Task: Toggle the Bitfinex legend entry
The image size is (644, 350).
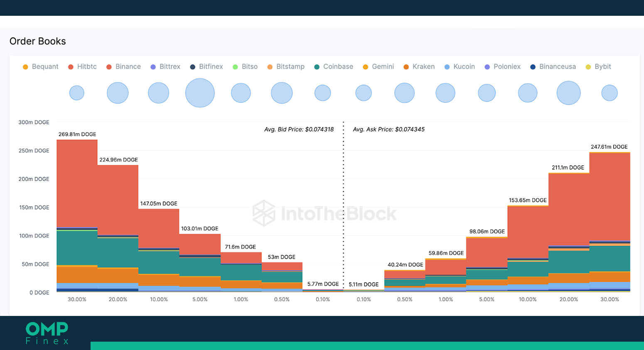Action: tap(206, 66)
